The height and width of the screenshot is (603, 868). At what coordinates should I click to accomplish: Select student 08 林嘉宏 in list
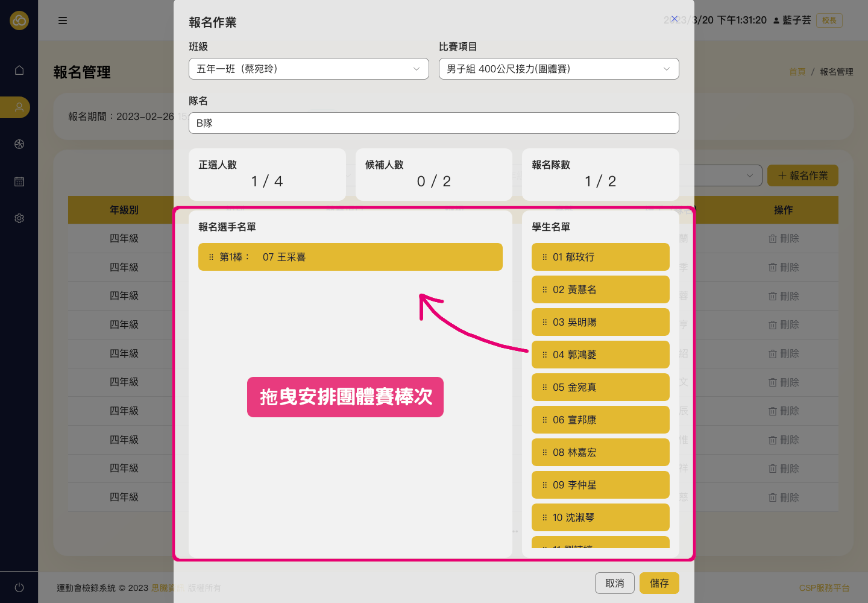tap(600, 452)
